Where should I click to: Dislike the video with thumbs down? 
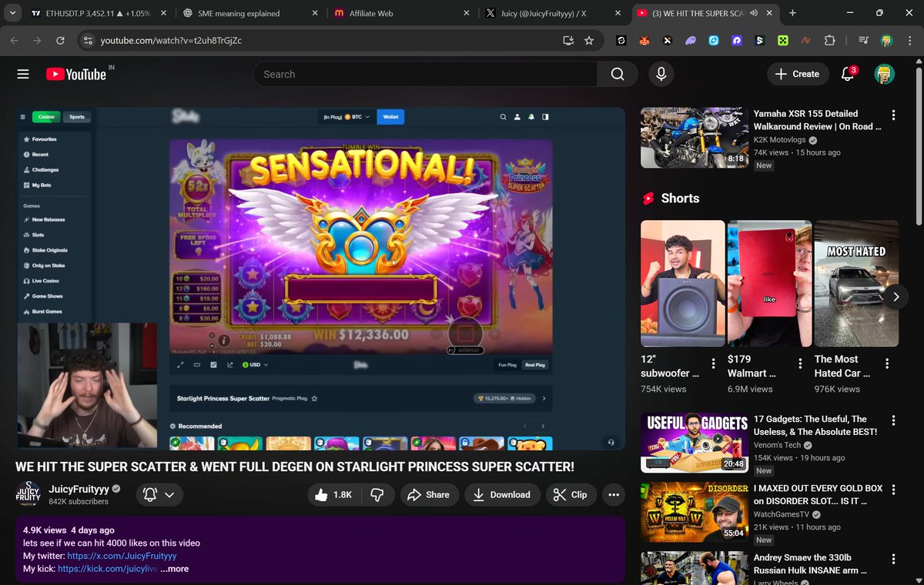coord(377,495)
